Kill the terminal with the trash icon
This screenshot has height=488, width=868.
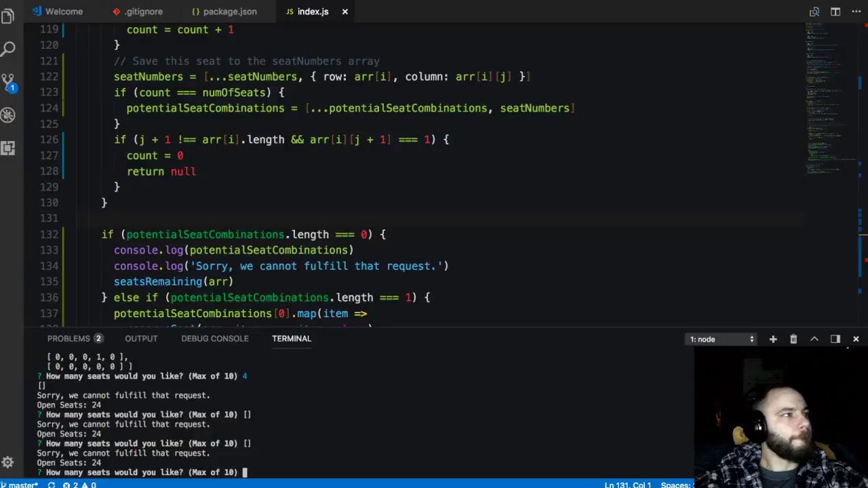point(793,339)
